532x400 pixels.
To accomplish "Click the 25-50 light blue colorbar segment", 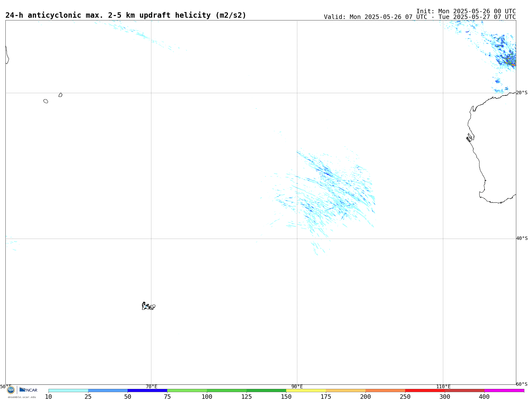I will 108,391.
